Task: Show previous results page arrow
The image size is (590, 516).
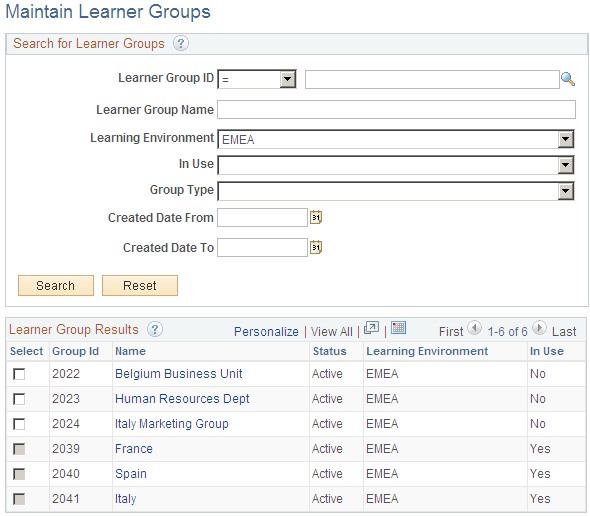Action: [474, 328]
